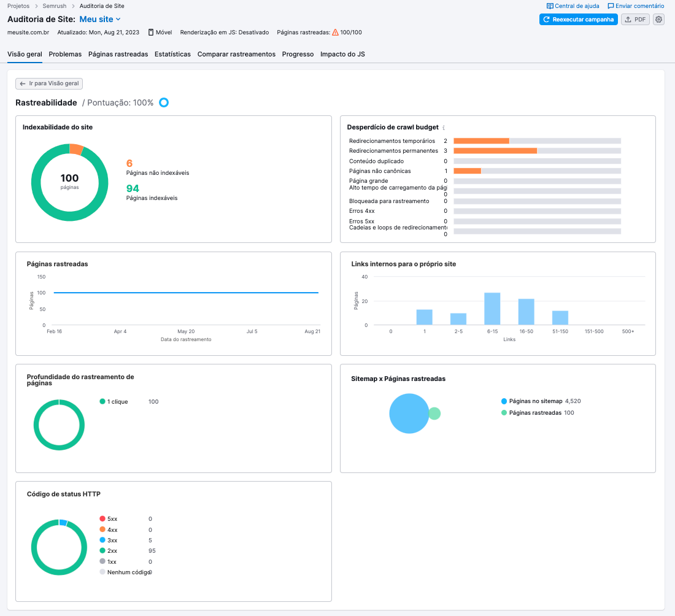
Task: Click Reexecutar campanha button
Action: click(578, 19)
